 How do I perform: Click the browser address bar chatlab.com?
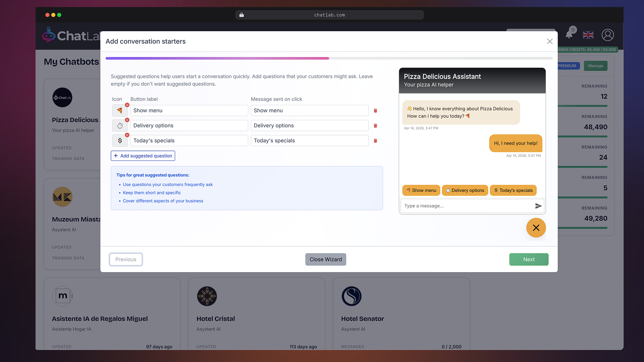(x=329, y=15)
